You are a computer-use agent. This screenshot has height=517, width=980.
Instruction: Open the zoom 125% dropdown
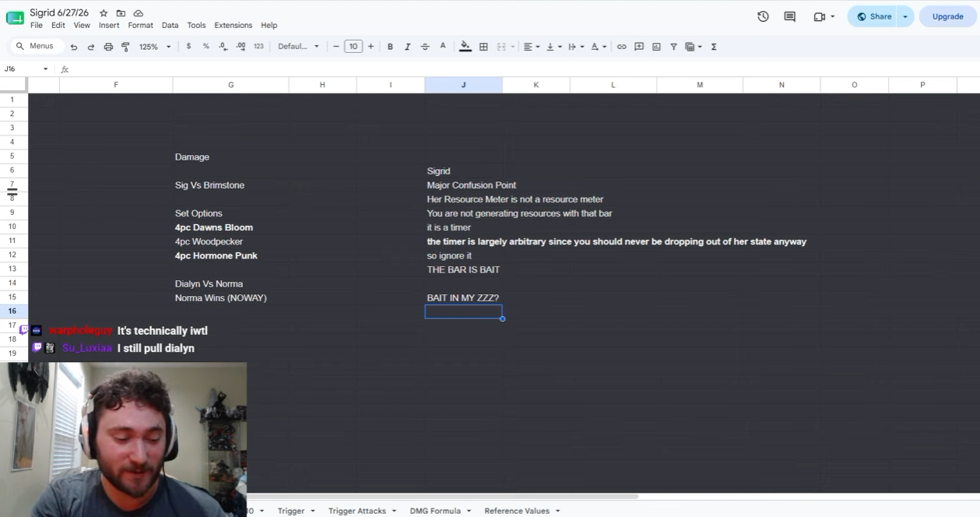(x=155, y=47)
